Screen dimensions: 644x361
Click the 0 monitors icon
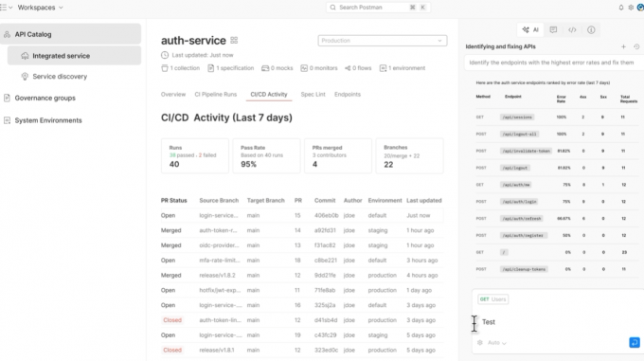click(304, 68)
